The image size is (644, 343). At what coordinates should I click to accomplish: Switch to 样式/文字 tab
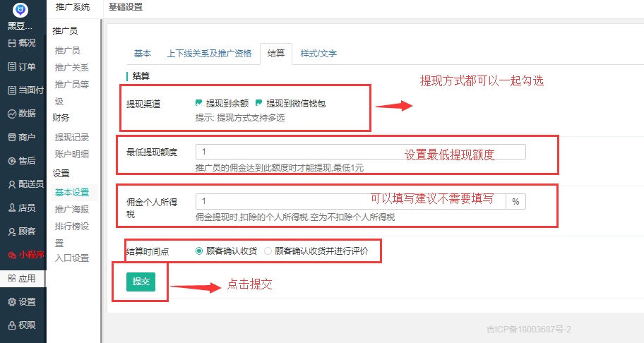[318, 54]
